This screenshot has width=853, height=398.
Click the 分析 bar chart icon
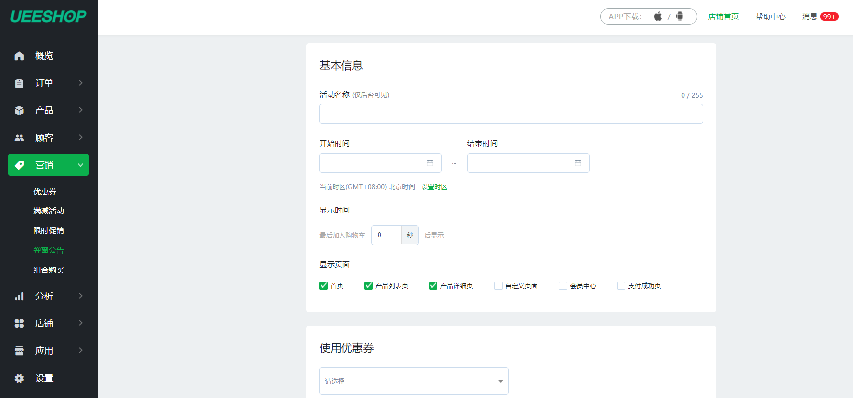[x=19, y=296]
